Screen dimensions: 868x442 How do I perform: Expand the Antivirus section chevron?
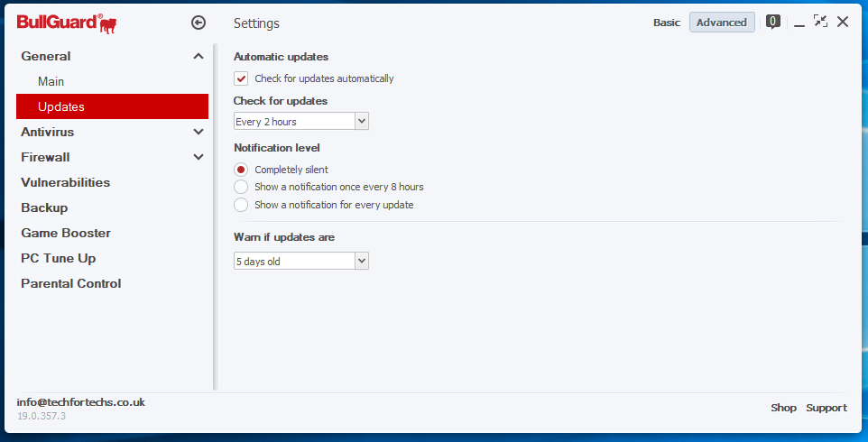[199, 132]
